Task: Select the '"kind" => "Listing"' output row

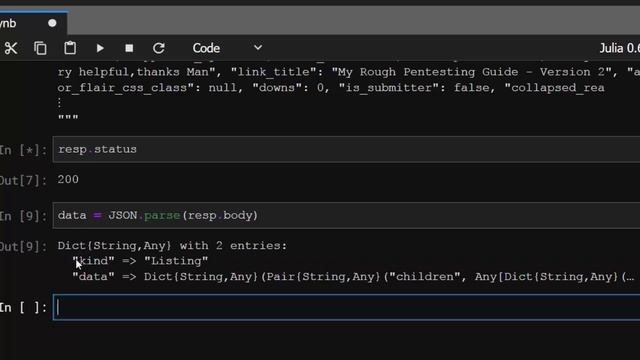Action: 140,261
